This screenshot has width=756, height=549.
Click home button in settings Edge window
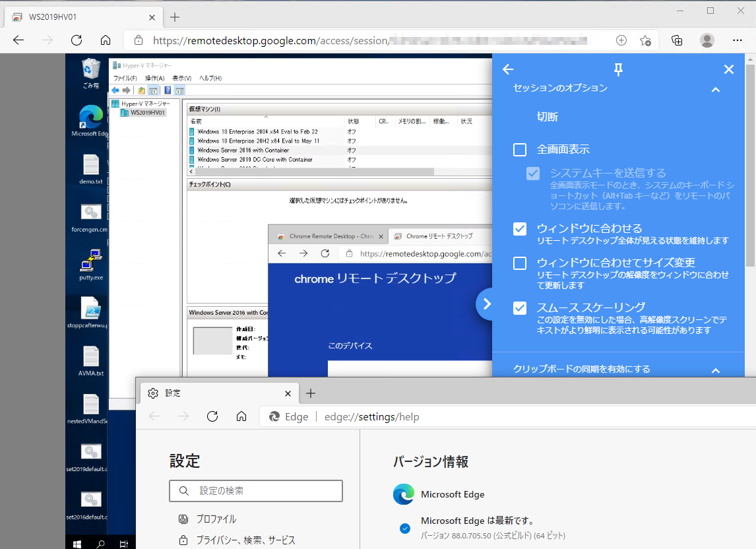[x=241, y=416]
